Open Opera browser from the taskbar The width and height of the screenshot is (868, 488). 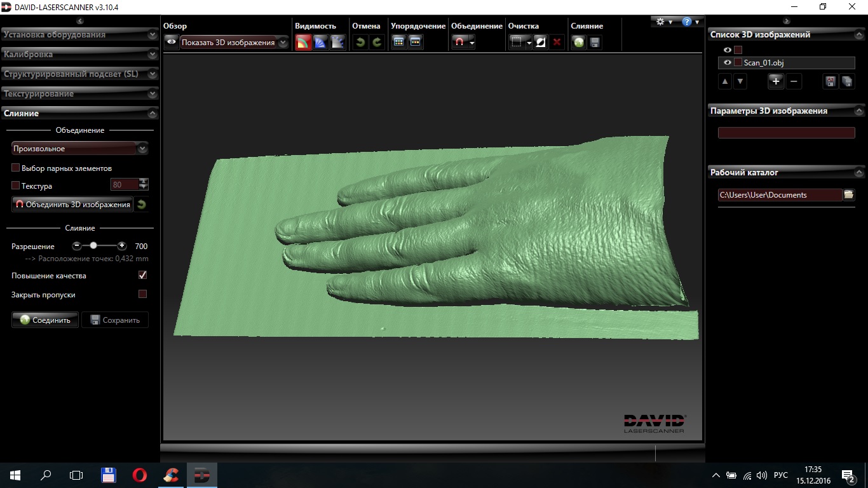(140, 475)
